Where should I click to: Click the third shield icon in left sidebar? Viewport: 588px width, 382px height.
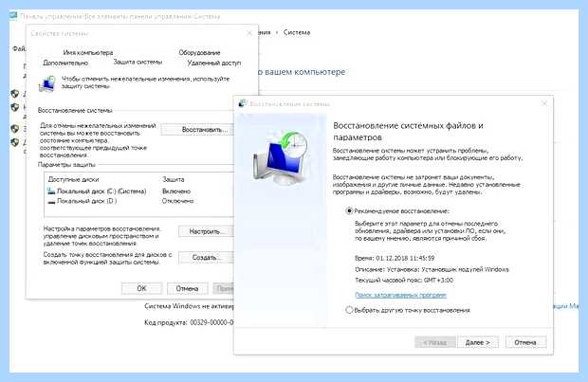15,129
